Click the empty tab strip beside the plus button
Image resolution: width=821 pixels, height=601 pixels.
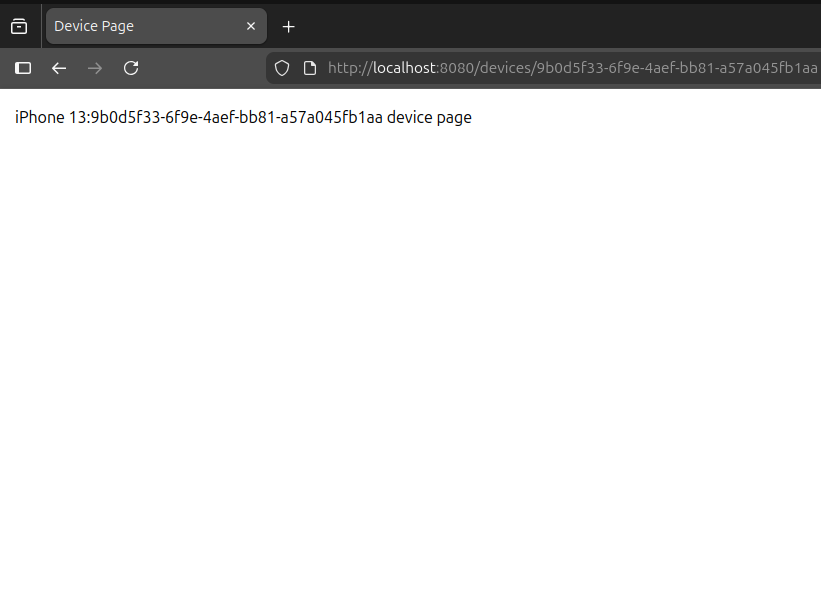coord(500,26)
